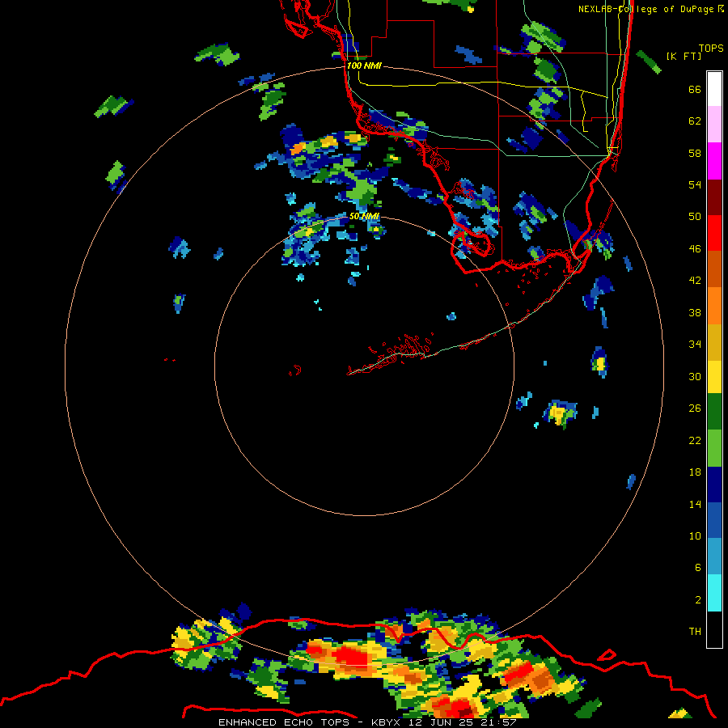Click the light green 22 kft legend swatch
This screenshot has width=728, height=728.
pyautogui.click(x=714, y=448)
